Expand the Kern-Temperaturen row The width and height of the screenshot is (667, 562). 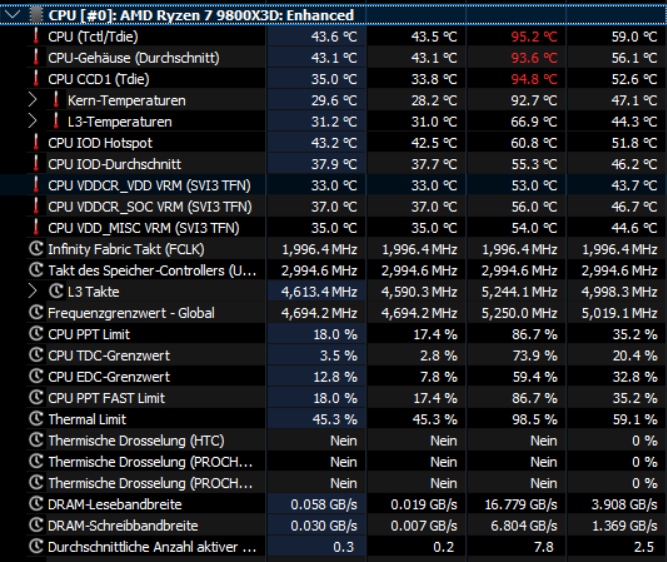[32, 100]
